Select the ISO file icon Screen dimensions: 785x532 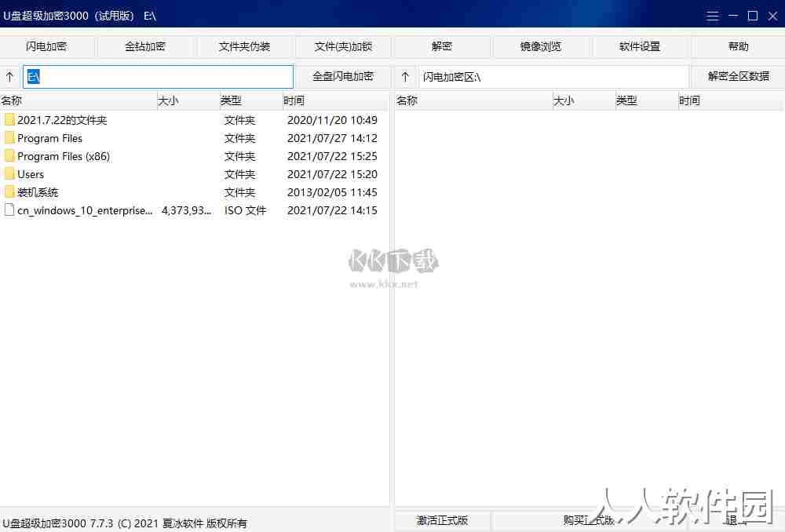[9, 210]
